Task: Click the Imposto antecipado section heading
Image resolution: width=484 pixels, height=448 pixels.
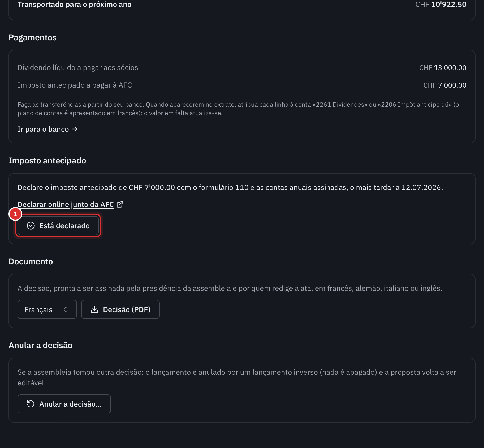Action: coord(47,161)
